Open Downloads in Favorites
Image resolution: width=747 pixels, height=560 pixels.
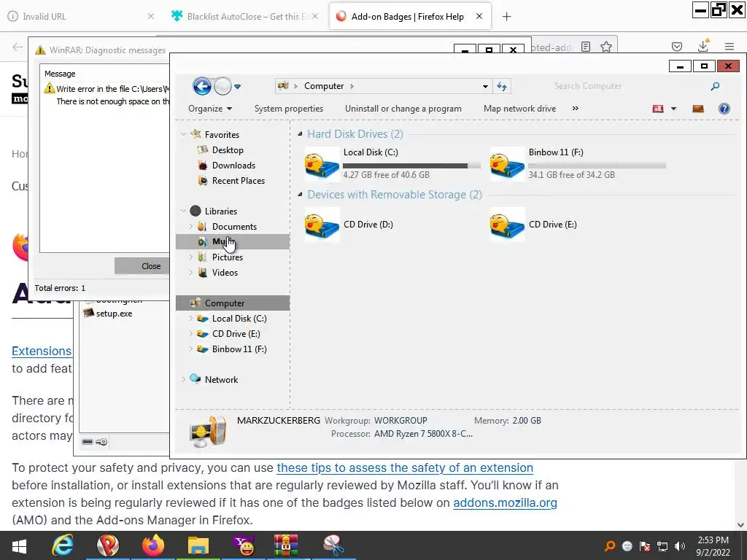(233, 166)
